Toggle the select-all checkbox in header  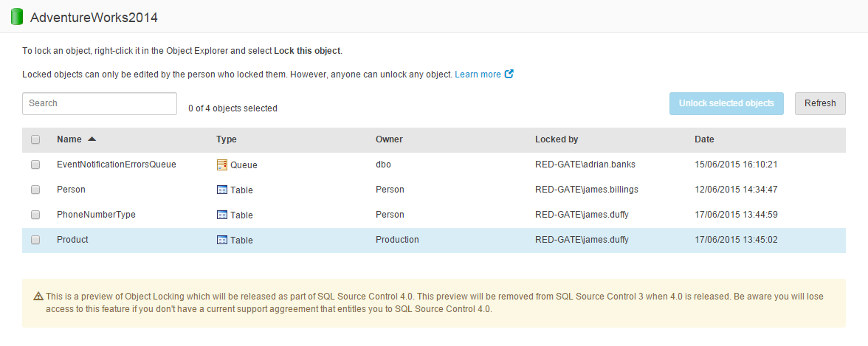pos(35,139)
